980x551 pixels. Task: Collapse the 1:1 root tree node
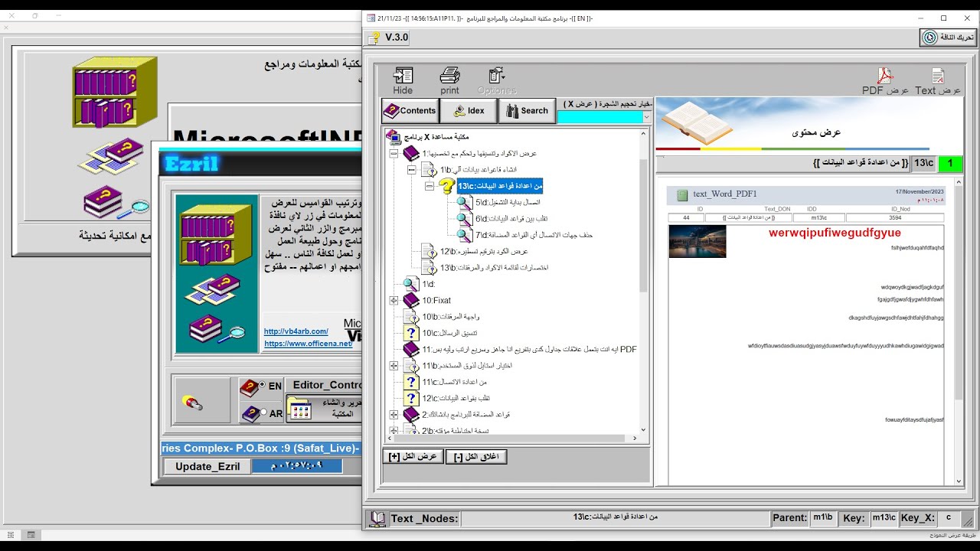click(394, 154)
